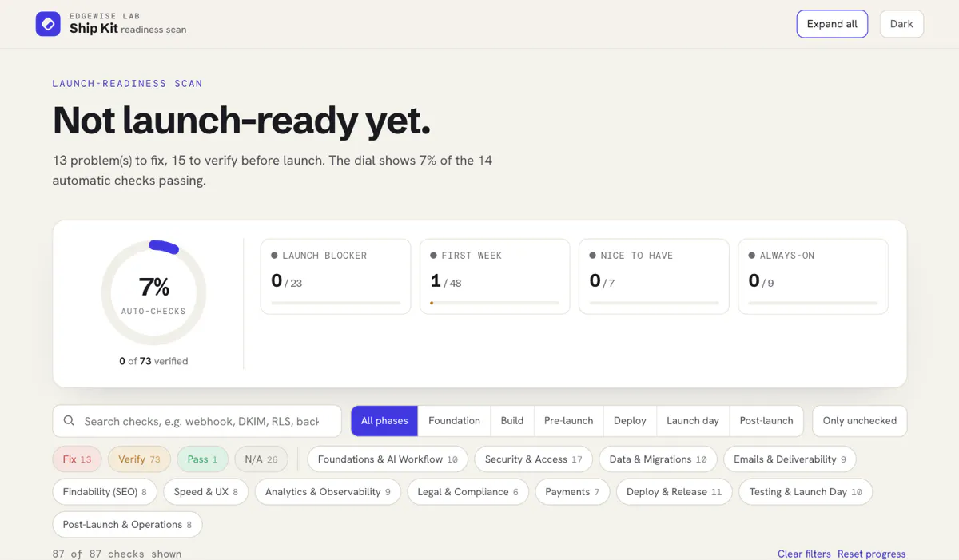The image size is (959, 560).
Task: Filter by Emails & Deliverability category
Action: 790,459
